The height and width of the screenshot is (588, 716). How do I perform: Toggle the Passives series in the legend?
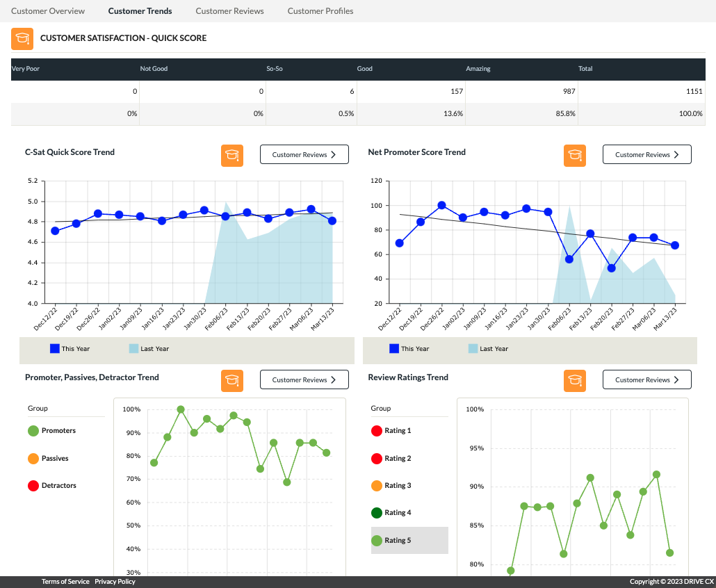(49, 459)
